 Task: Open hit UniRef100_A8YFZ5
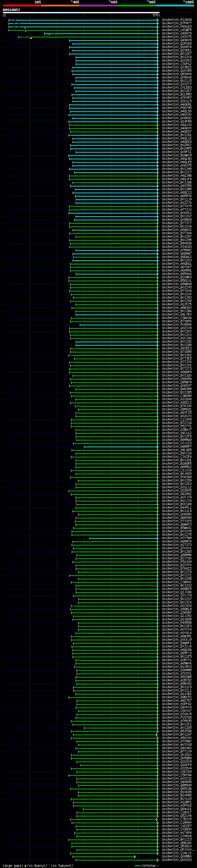pos(177,413)
